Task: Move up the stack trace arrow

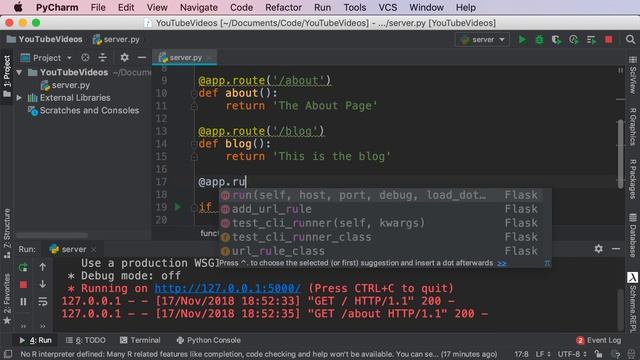Action: (x=42, y=267)
